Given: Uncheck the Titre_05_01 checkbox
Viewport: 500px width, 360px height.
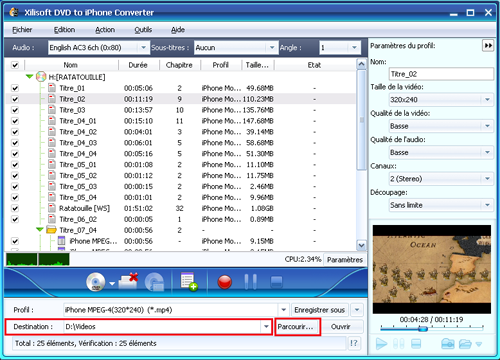Looking at the screenshot, I should (15, 165).
